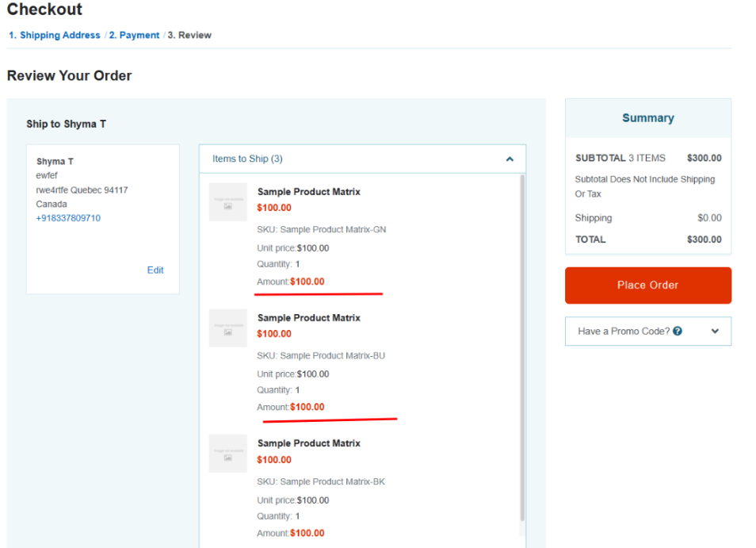
Task: Click the Sample Product Matrix-BU image placeholder
Action: (x=228, y=328)
